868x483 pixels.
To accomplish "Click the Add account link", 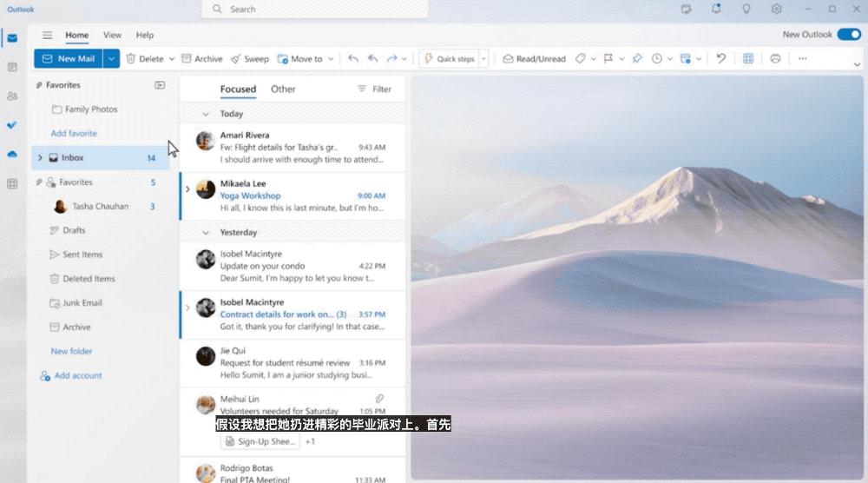I will 77,376.
